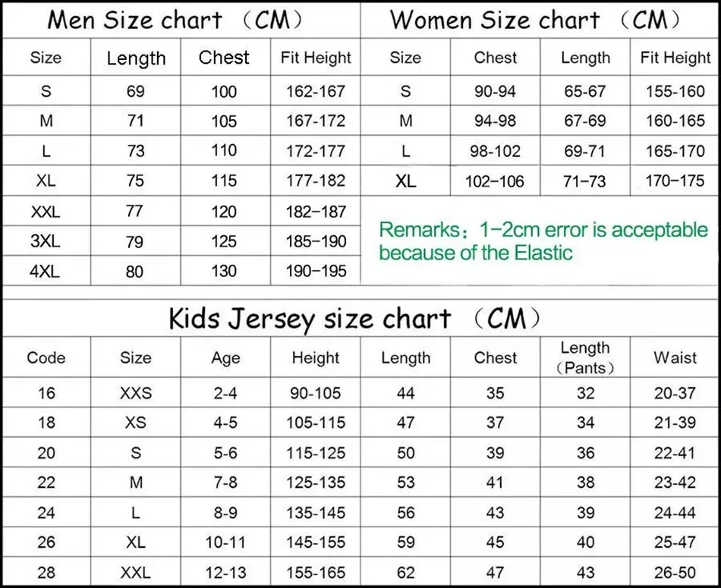Click the age "12-13" cell
Image resolution: width=721 pixels, height=588 pixels.
(x=225, y=572)
